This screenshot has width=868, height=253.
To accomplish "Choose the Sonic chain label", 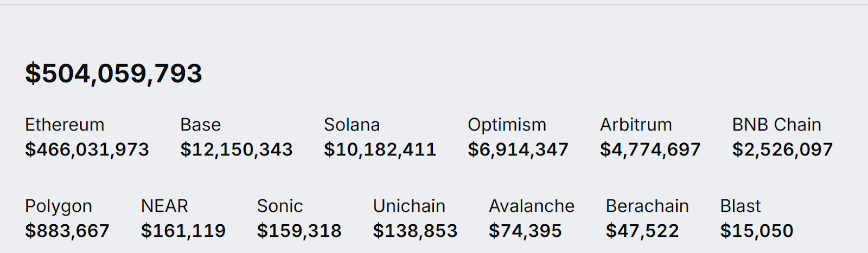I will [280, 206].
